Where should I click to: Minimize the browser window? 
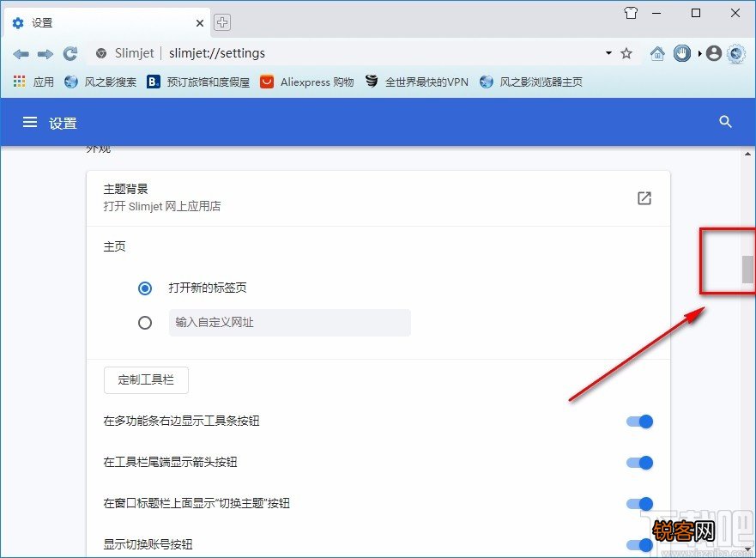pos(656,13)
